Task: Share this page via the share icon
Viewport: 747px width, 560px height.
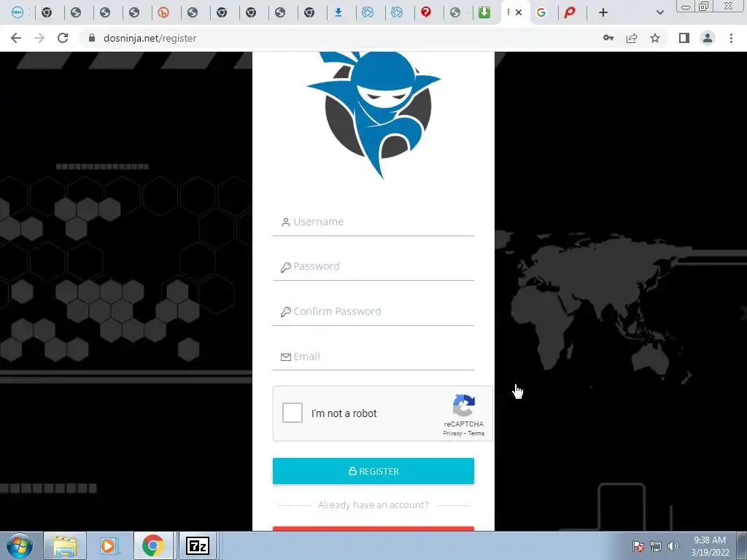Action: click(x=632, y=38)
